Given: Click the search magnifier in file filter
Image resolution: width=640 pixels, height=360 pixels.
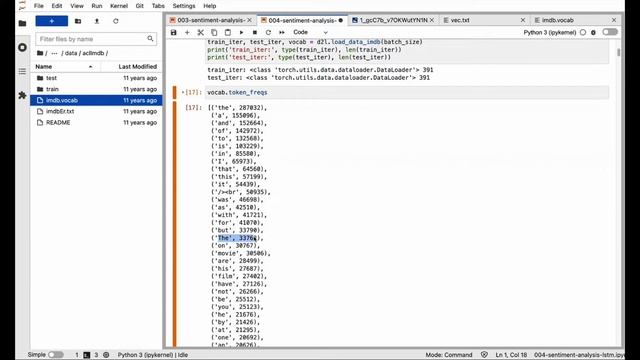Looking at the screenshot, I should pyautogui.click(x=150, y=39).
